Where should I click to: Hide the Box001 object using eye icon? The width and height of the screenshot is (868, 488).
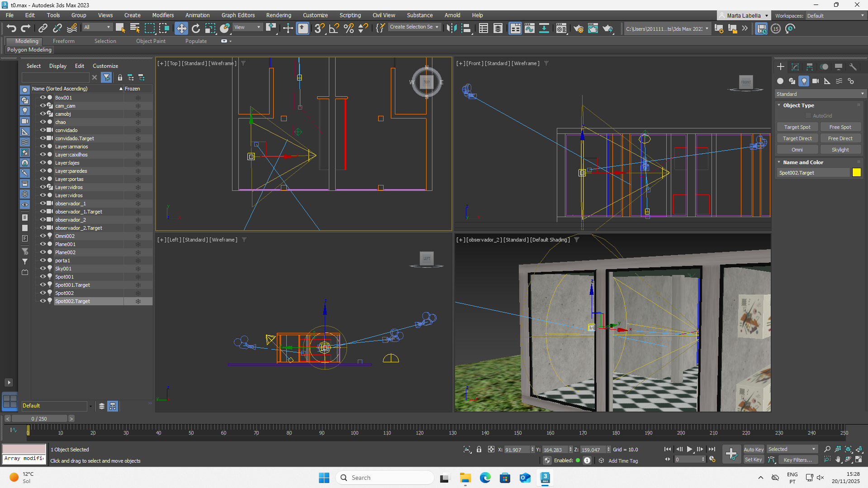43,97
